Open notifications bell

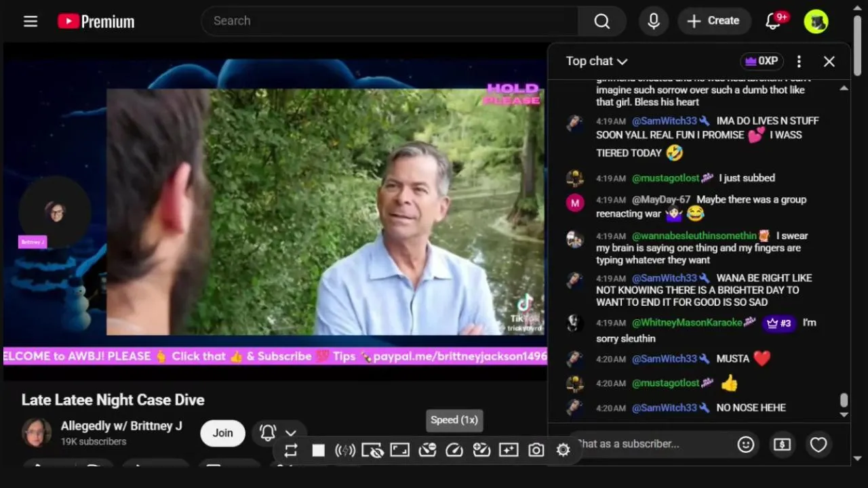coord(774,21)
